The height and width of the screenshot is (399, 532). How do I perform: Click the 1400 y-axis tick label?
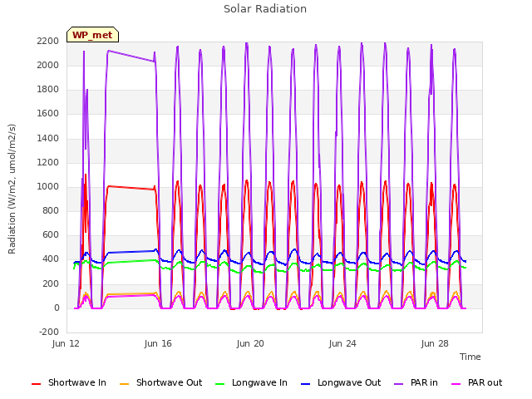click(x=48, y=139)
